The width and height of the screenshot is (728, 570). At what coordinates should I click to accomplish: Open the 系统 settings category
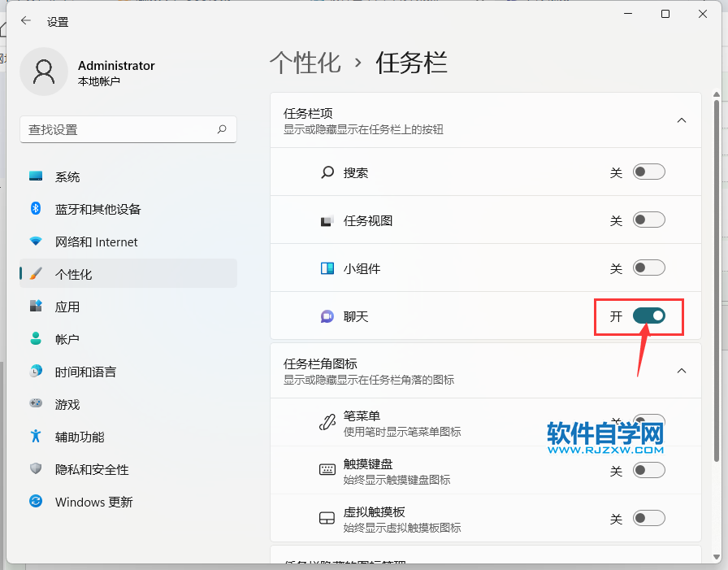(67, 176)
